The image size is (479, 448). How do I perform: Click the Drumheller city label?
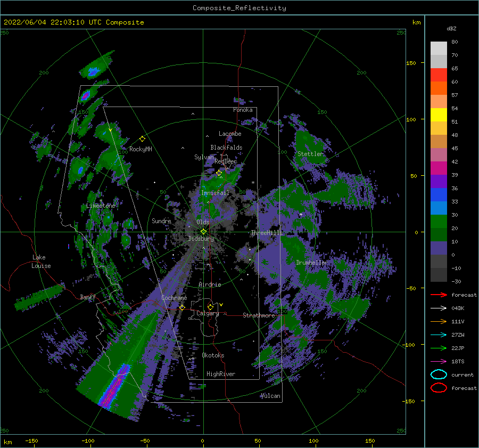[311, 263]
